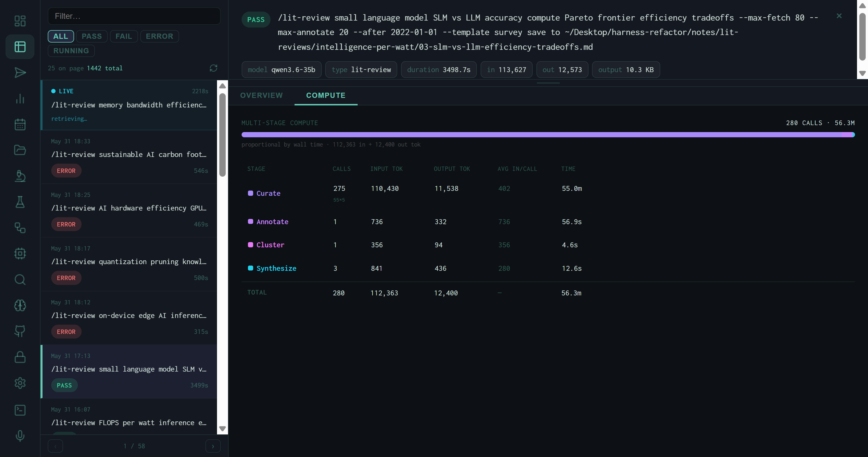
Task: Open the AI hardware efficiency GPU run
Action: pos(129,211)
